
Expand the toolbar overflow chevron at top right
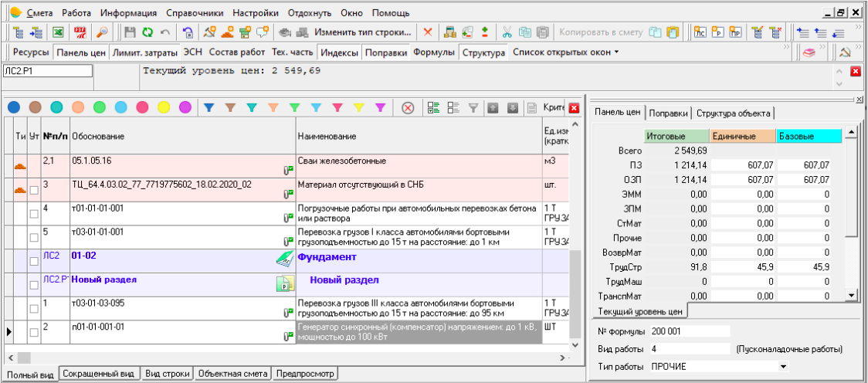[860, 29]
